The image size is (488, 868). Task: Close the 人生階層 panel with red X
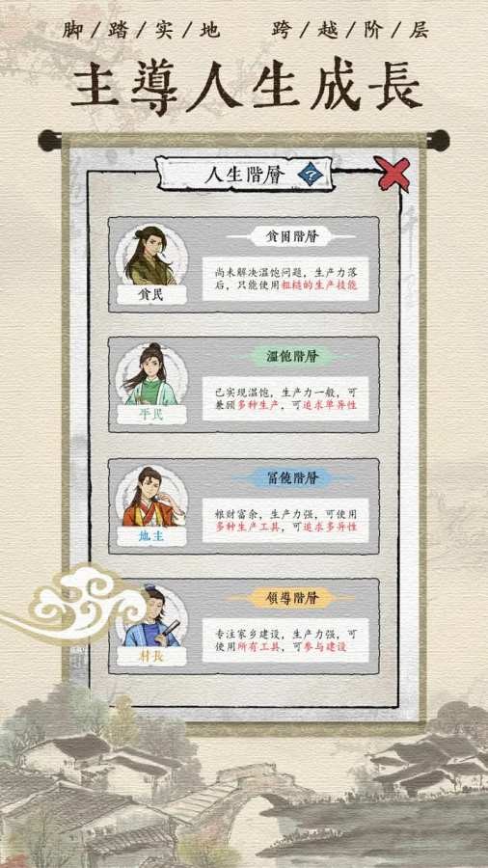coord(392,174)
